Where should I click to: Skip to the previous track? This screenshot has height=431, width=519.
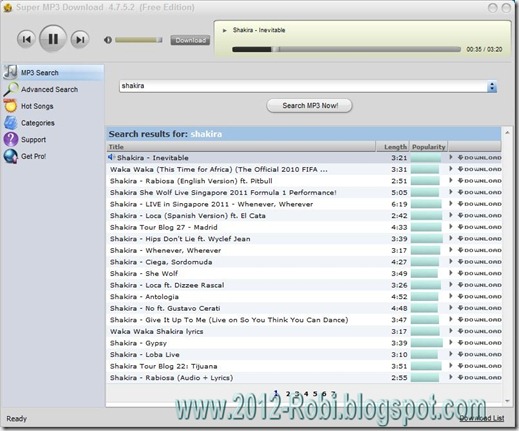coord(26,39)
